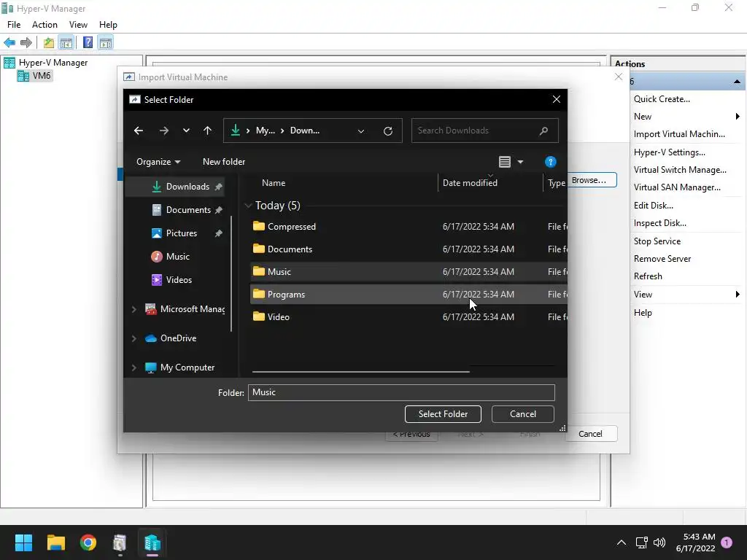Click the up-one-level folder toolbar icon
747x560 pixels.
pos(49,43)
